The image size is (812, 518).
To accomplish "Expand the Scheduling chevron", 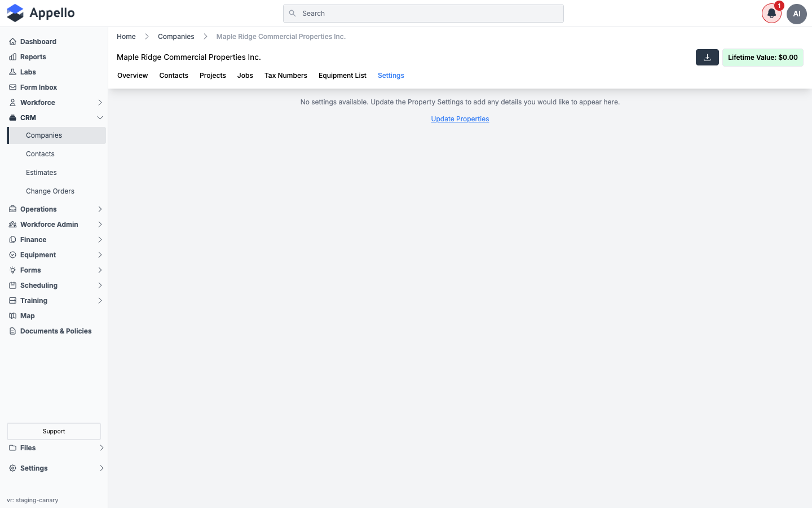I will (100, 286).
